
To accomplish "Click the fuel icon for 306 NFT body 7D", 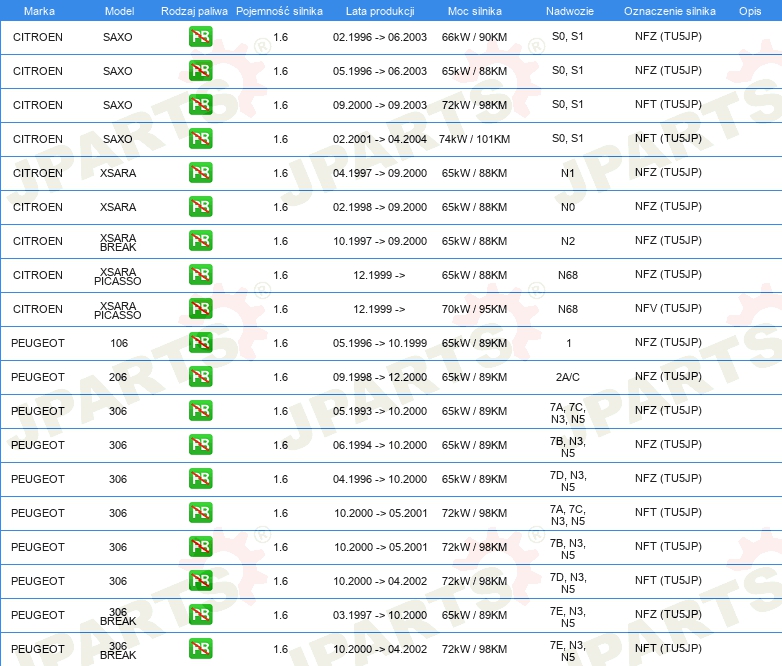I will (200, 581).
